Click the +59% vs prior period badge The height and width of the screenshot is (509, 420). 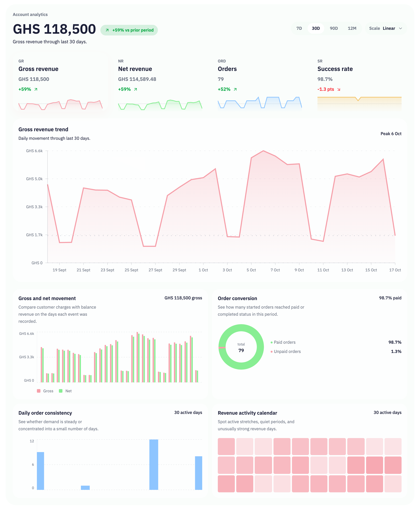(129, 30)
